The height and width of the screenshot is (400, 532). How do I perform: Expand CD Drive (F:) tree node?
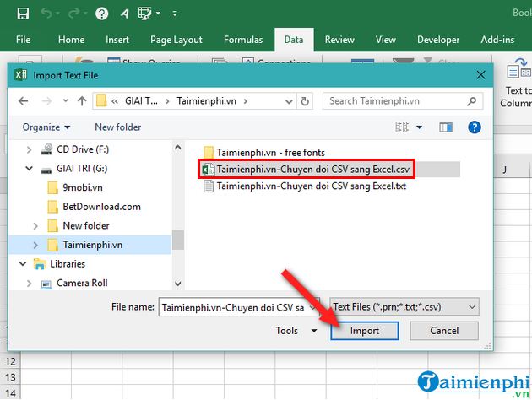tap(30, 149)
